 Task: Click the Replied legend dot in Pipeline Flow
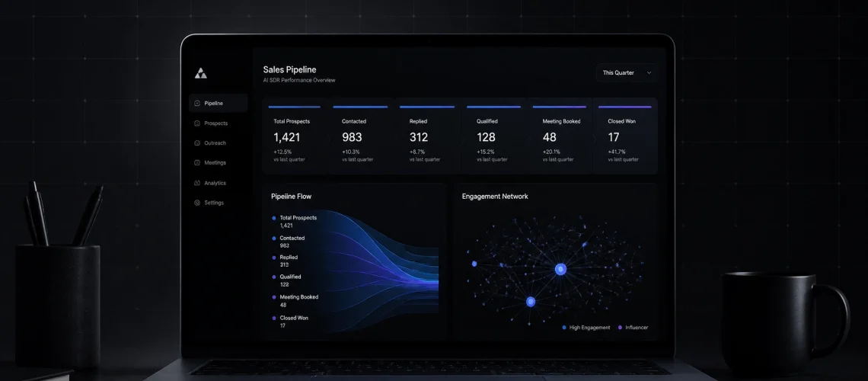pos(274,258)
